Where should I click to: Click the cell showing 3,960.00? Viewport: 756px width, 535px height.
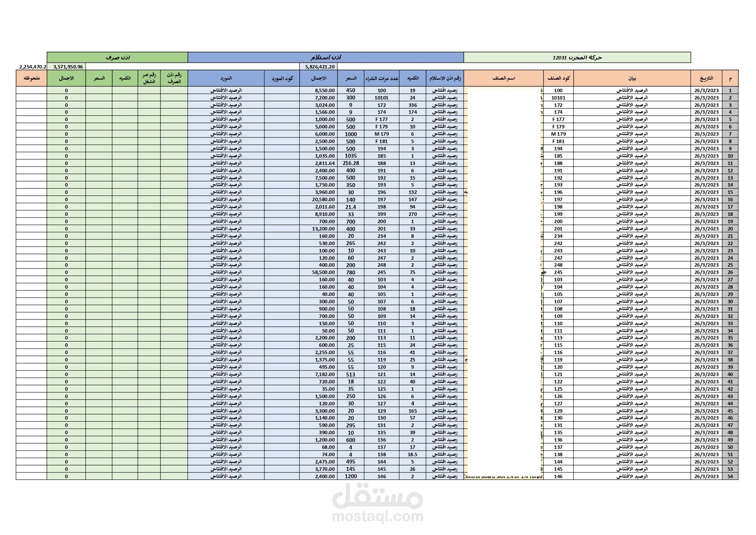coord(319,192)
